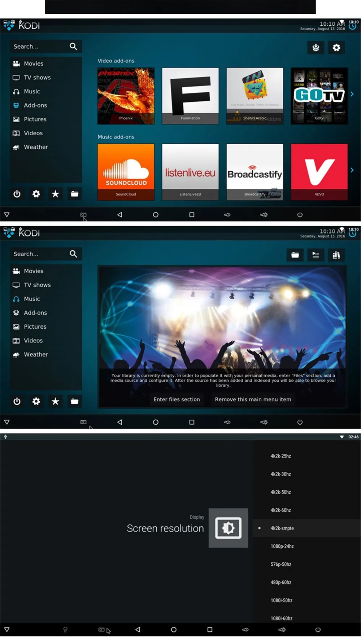Open the settings gear in the Music view sidebar
This screenshot has height=644, width=361.
coord(36,402)
